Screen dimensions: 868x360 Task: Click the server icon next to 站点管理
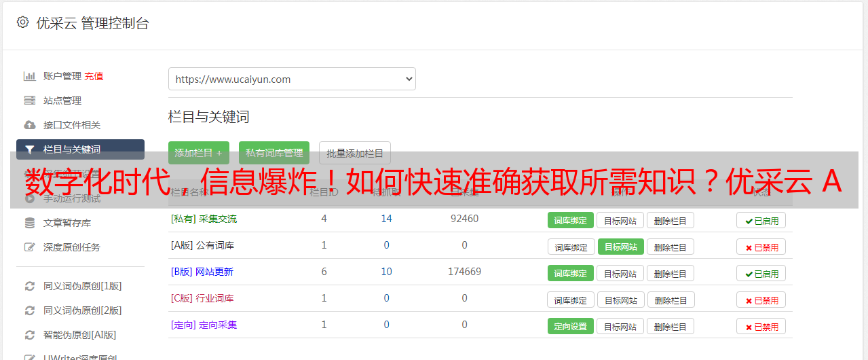click(x=29, y=101)
